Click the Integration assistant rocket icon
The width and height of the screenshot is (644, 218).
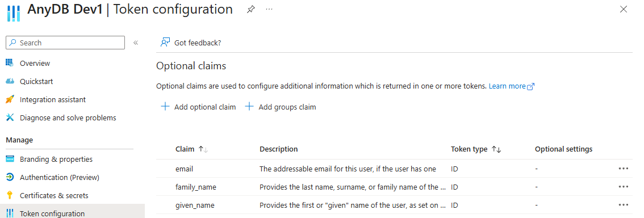click(10, 99)
